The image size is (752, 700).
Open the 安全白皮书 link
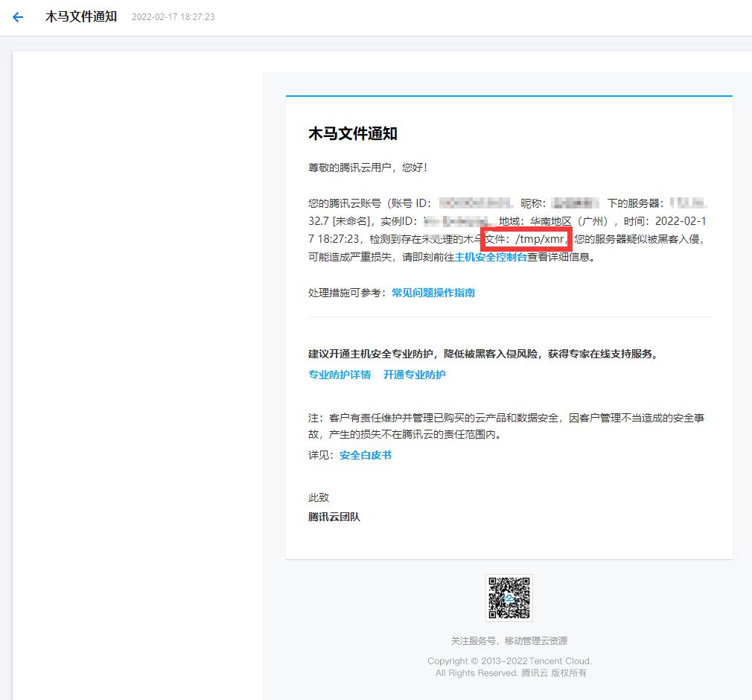click(366, 455)
